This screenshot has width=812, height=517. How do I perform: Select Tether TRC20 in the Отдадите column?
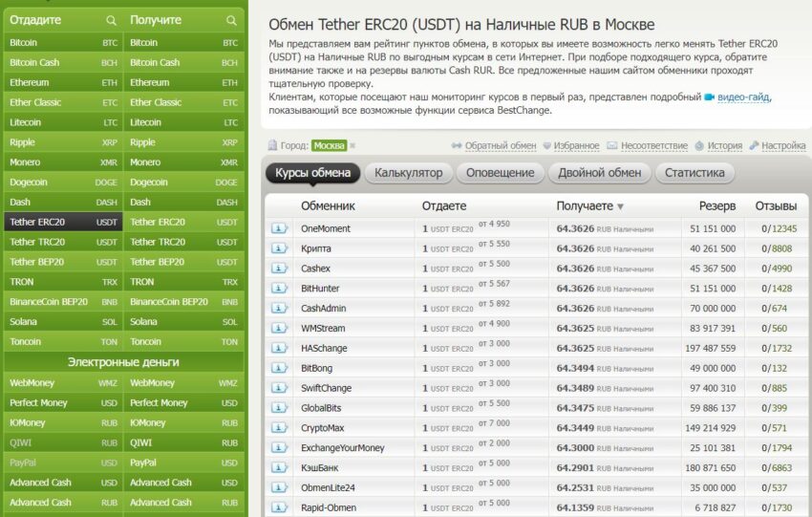coord(63,242)
